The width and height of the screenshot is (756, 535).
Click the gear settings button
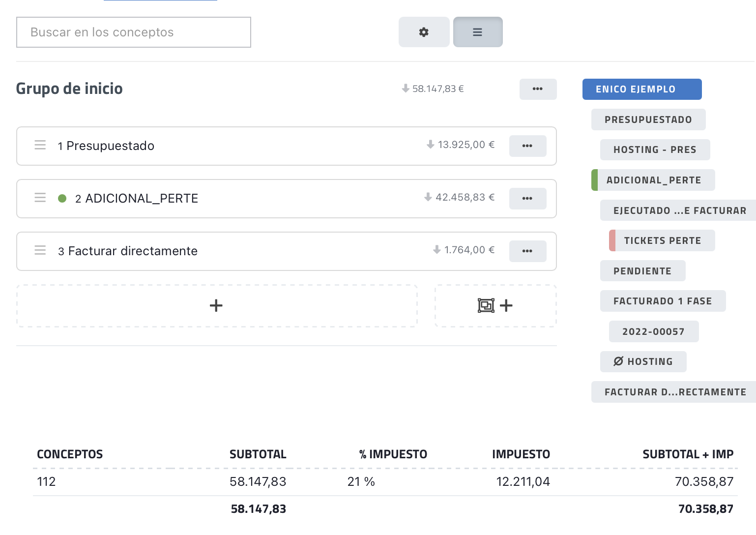click(424, 32)
